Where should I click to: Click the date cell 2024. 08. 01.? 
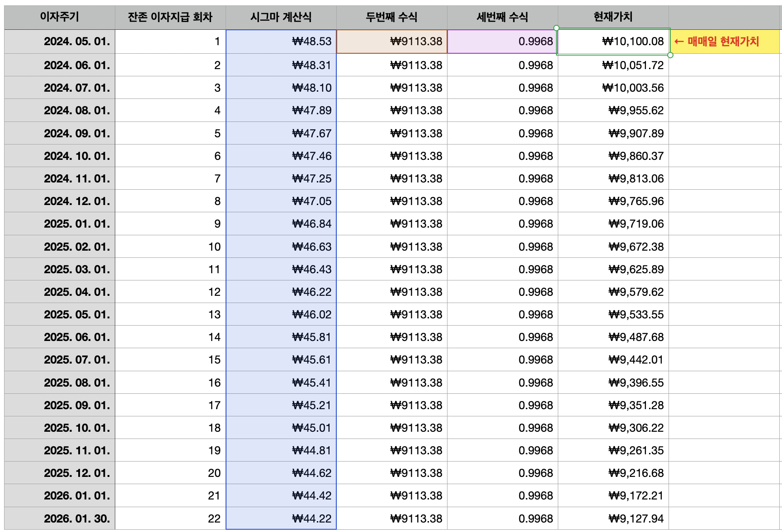click(60, 110)
